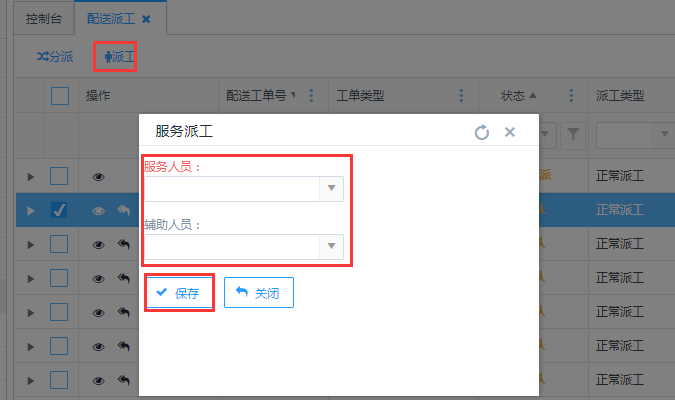Image resolution: width=675 pixels, height=400 pixels.
Task: Click the filter funnel icon under 状态 column
Action: point(573,133)
